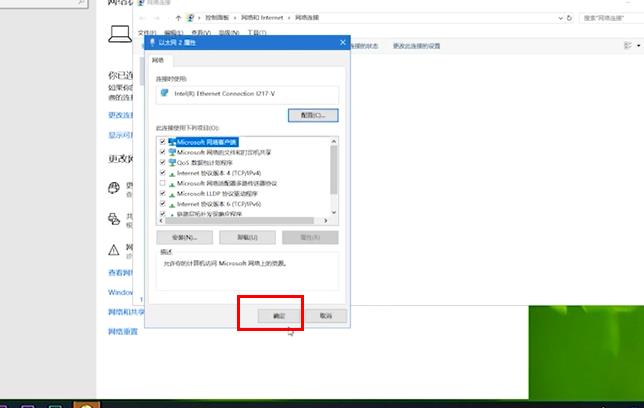Screen dimensions: 644x408
Task: Click the Intel(R) Ethernet Connection I217-V text
Action: pos(225,94)
